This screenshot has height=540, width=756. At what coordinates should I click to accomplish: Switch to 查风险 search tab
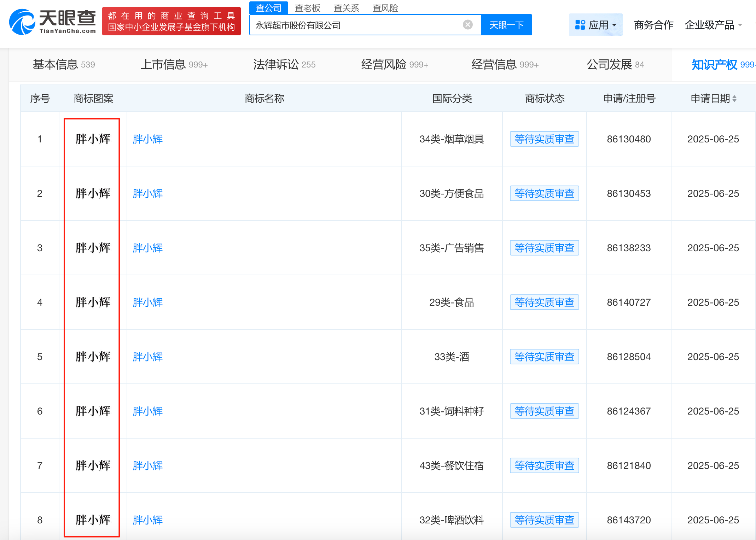[385, 8]
